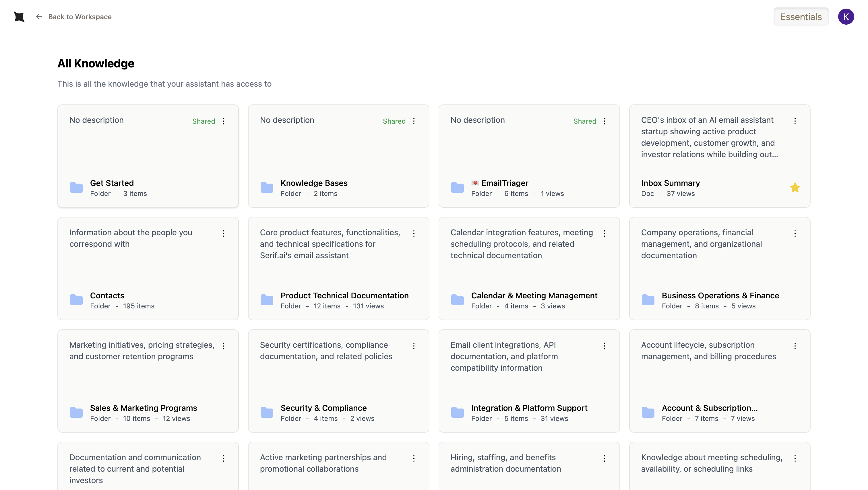
Task: Open the Contacts folder
Action: click(107, 296)
